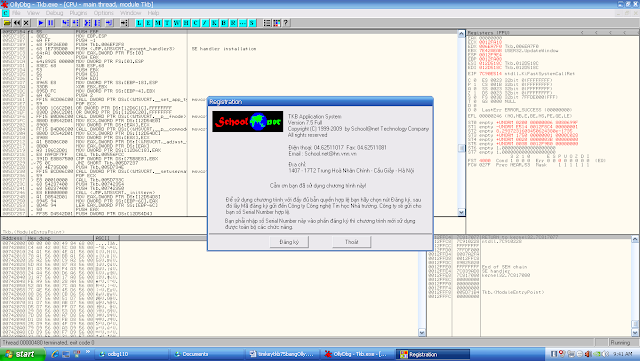This screenshot has height=361, width=640.
Task: Open debugging options list icon
Action: (x=267, y=23)
